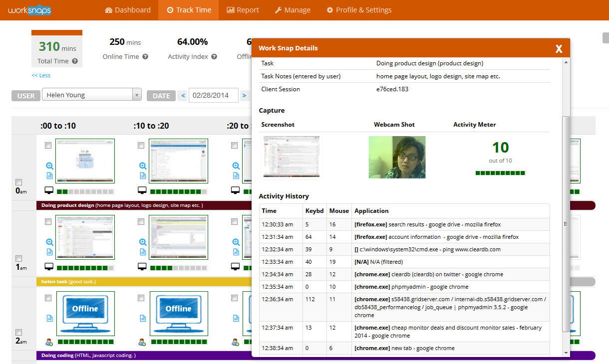
Task: Click the monitor icon under the 0am :00 snap
Action: coord(49,190)
